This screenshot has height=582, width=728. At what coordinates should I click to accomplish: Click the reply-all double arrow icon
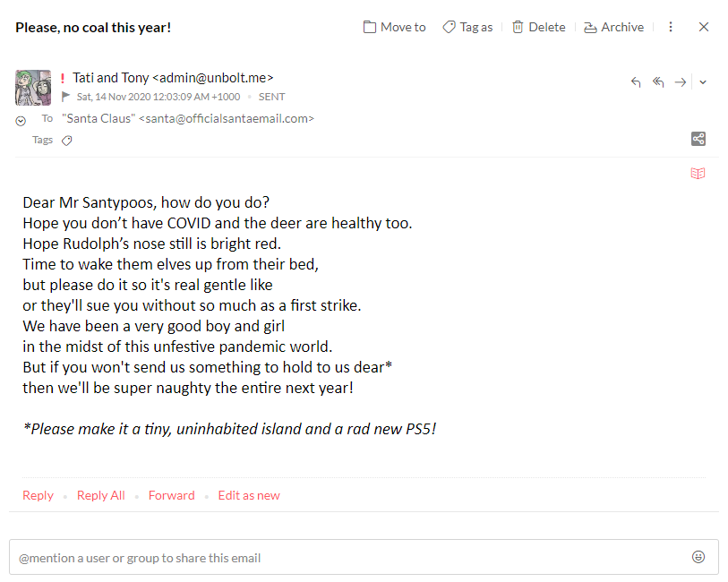(658, 81)
